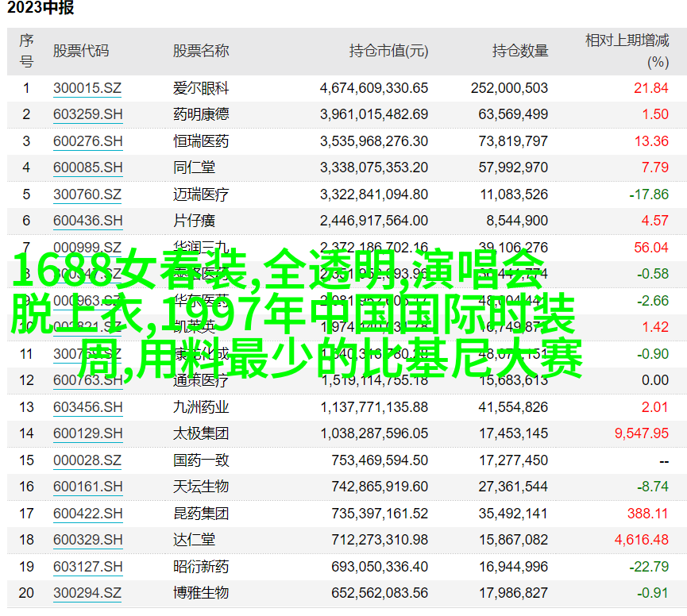This screenshot has height=616, width=687.
Task: Click the change value "4,616.48"
Action: coord(642,539)
